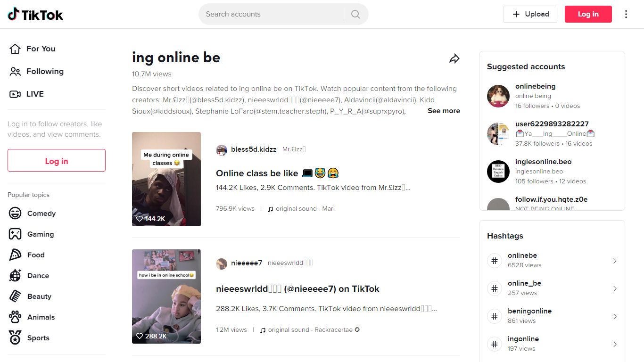Viewport: 644px width, 362px height.
Task: Open onlinebeing suggested account name
Action: pos(535,86)
